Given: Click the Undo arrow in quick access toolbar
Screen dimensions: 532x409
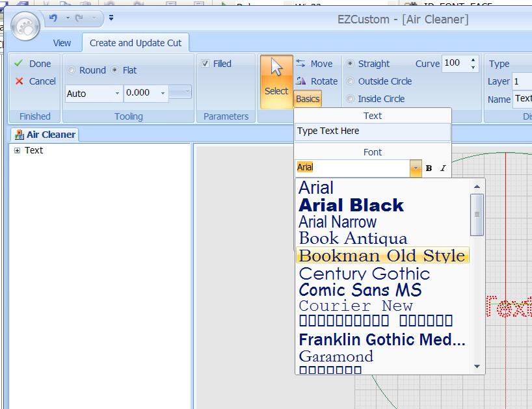Looking at the screenshot, I should (x=53, y=19).
